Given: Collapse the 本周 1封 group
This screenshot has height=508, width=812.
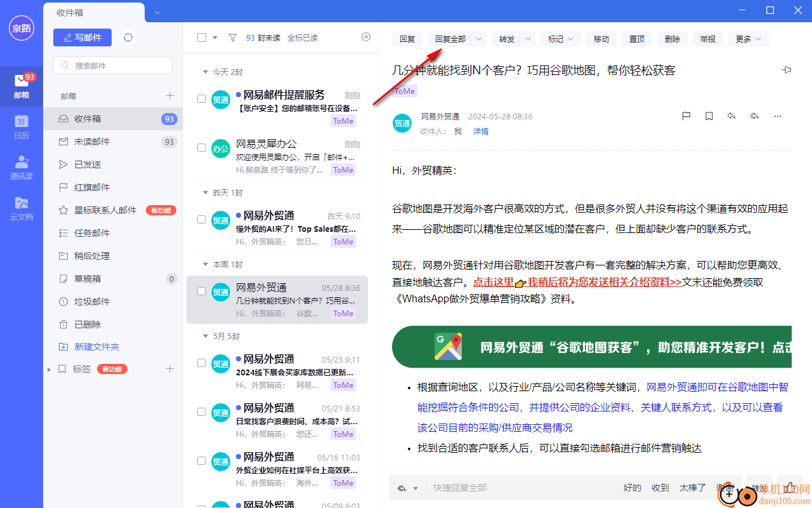Looking at the screenshot, I should [205, 264].
